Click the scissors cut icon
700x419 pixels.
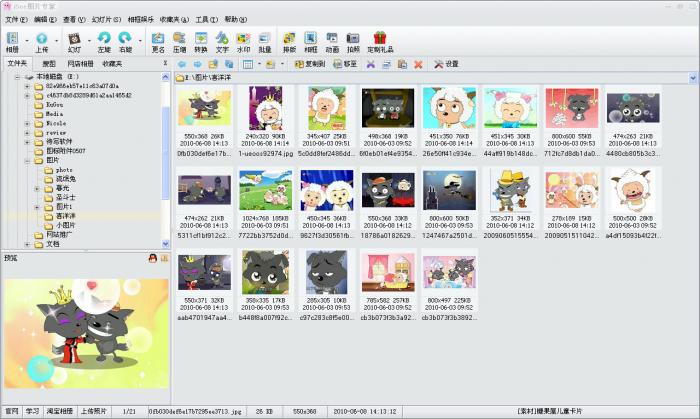pyautogui.click(x=370, y=64)
